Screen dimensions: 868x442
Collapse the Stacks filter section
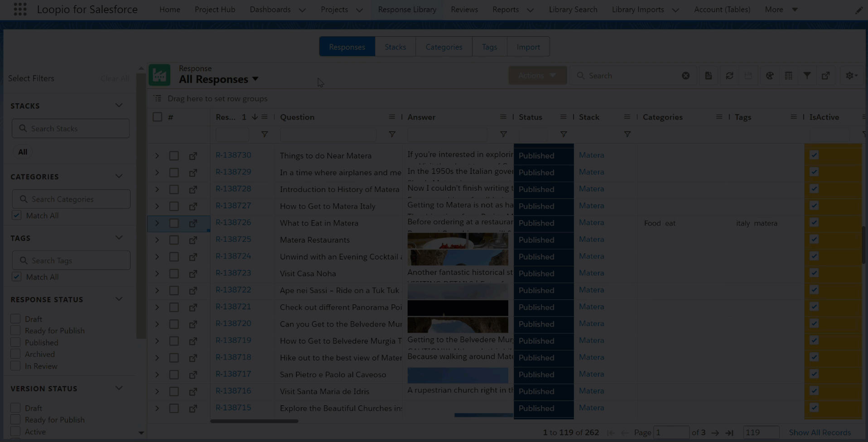pos(119,106)
